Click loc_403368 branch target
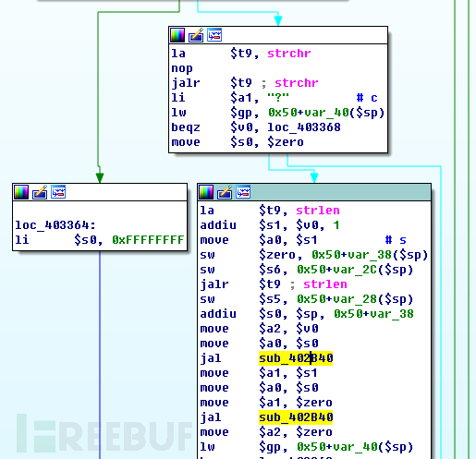The image size is (476, 459). 304,127
